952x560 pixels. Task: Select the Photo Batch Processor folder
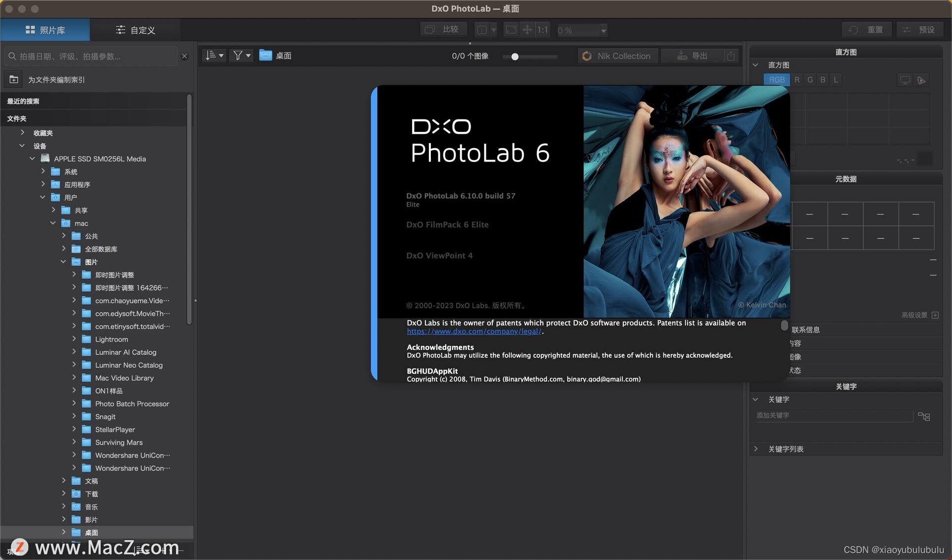[x=132, y=403]
